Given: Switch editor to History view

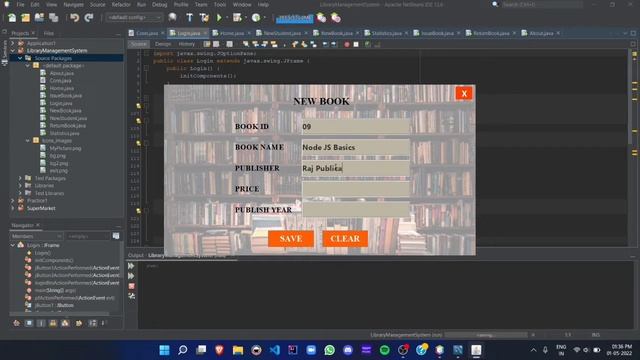Looking at the screenshot, I should 187,44.
